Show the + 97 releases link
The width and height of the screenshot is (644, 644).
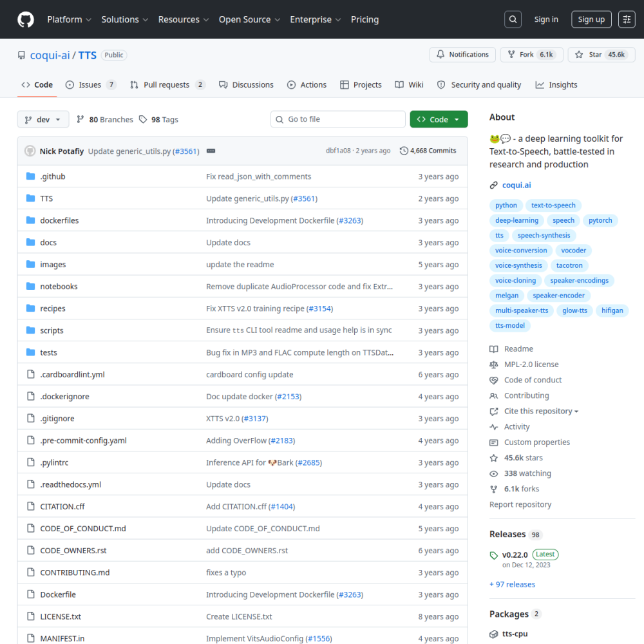(x=512, y=585)
